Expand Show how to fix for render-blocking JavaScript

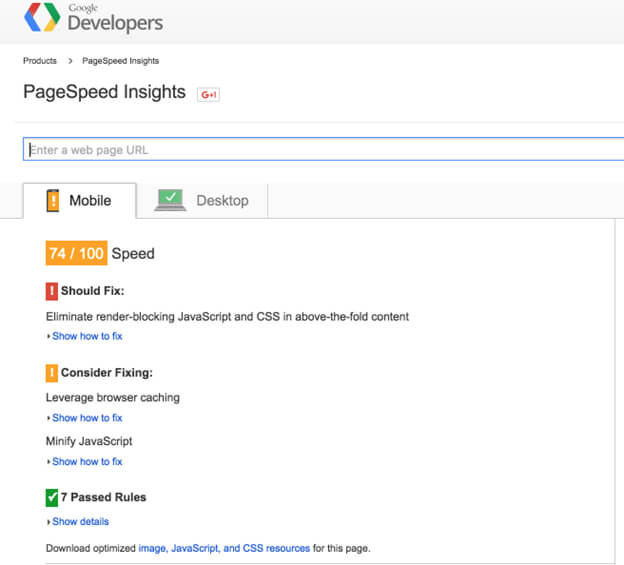[87, 336]
